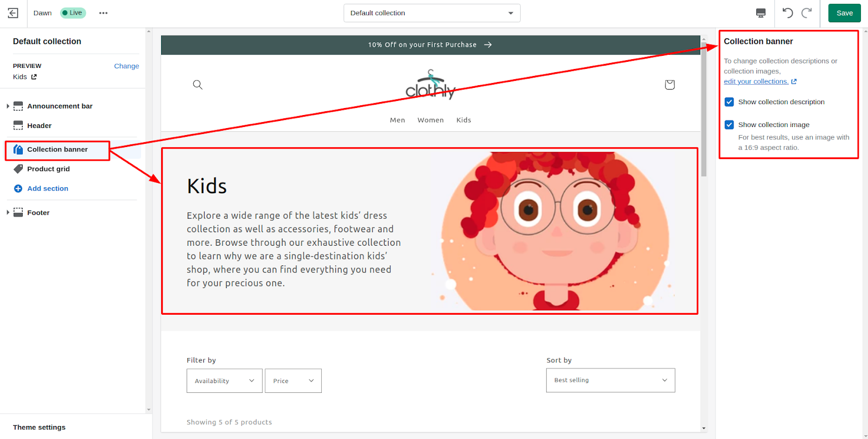Open the store search magnifier icon
This screenshot has height=439, width=868.
tap(197, 84)
